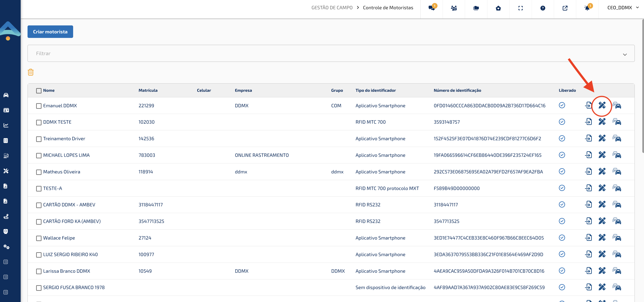Sort by Matrícula column header
Screen dimensions: 644x302
tap(148, 90)
